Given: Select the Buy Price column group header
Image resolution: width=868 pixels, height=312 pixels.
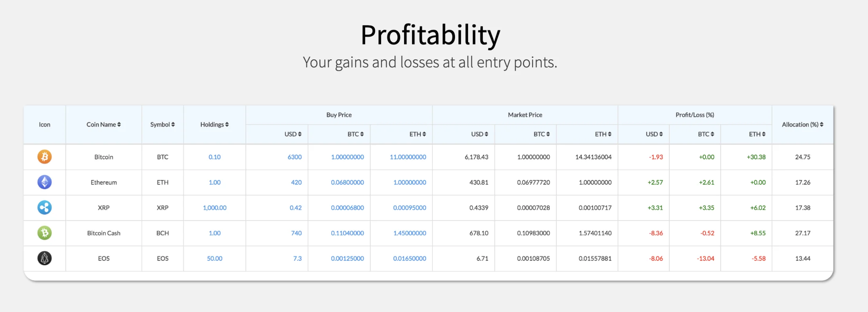Looking at the screenshot, I should tap(339, 115).
